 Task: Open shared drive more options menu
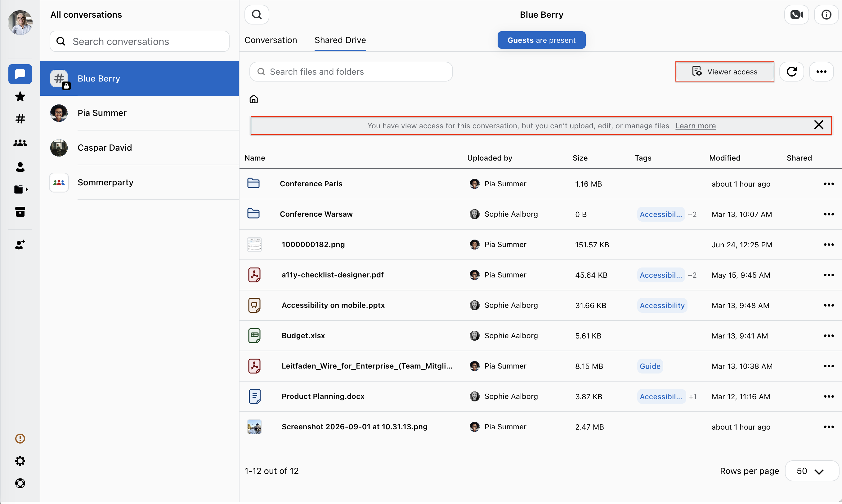tap(821, 72)
